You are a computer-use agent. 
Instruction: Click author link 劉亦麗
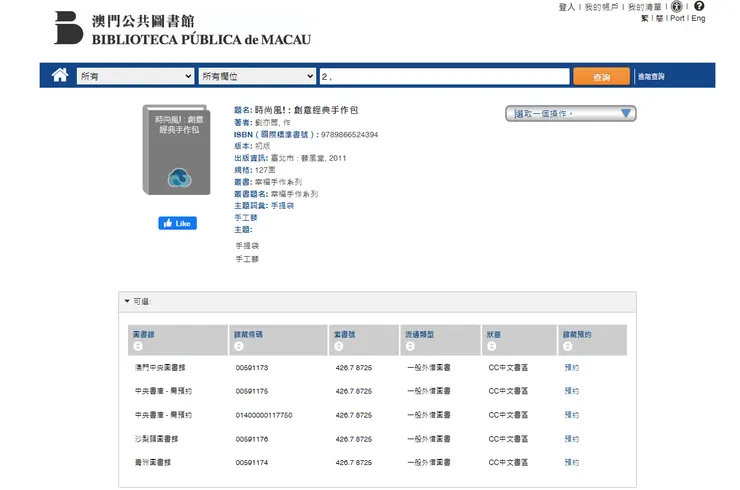(x=273, y=123)
